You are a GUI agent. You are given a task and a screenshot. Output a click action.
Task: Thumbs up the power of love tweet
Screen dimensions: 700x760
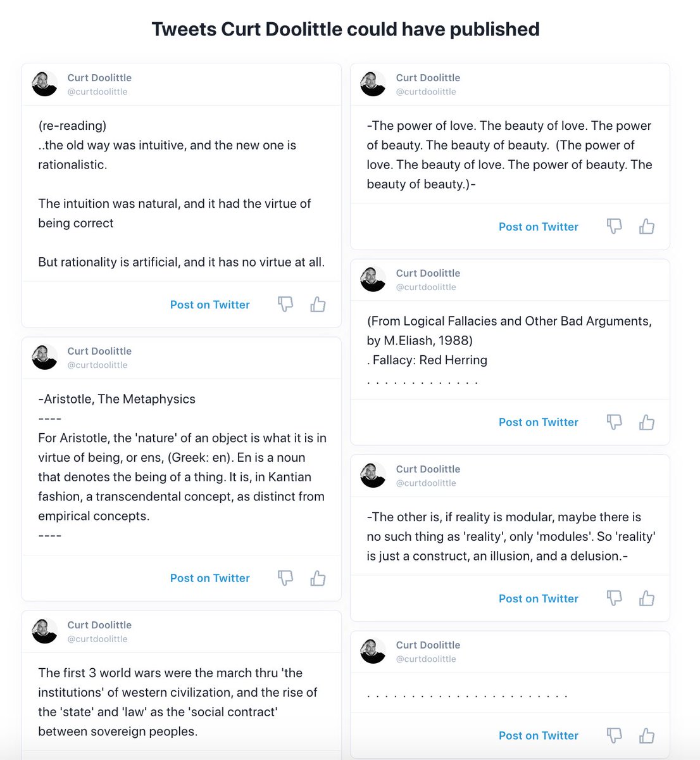pos(646,227)
